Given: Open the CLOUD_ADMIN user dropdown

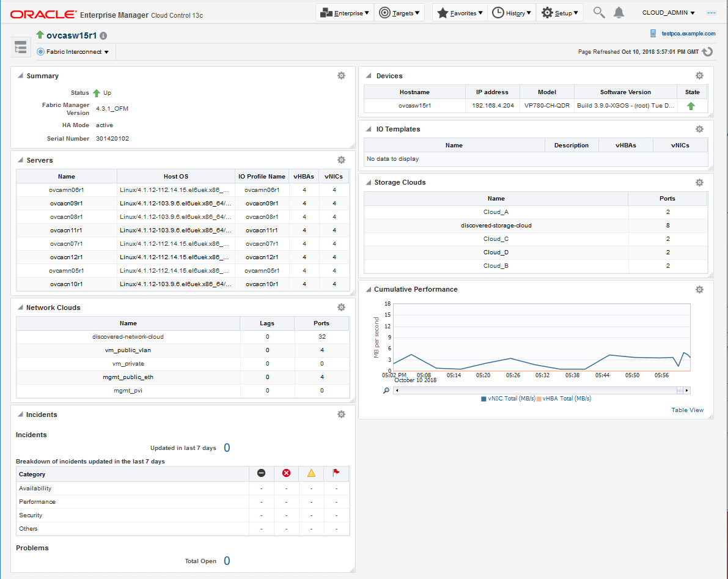Looking at the screenshot, I should point(668,13).
